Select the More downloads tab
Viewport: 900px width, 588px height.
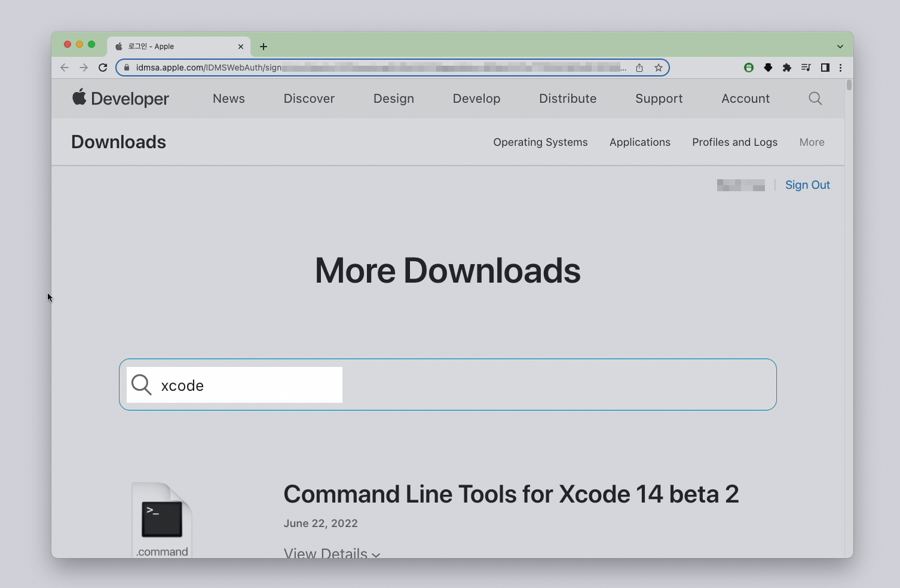(812, 142)
